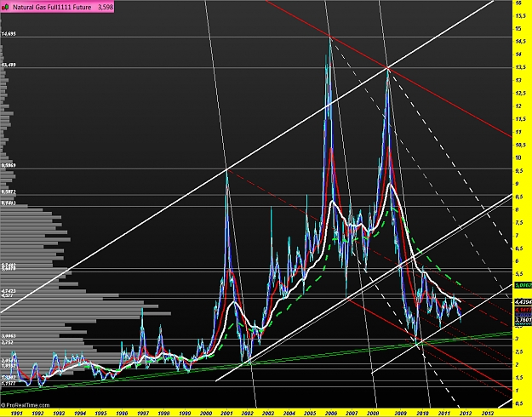
Task: Click the 16 tick on price axis
Action: point(518,3)
